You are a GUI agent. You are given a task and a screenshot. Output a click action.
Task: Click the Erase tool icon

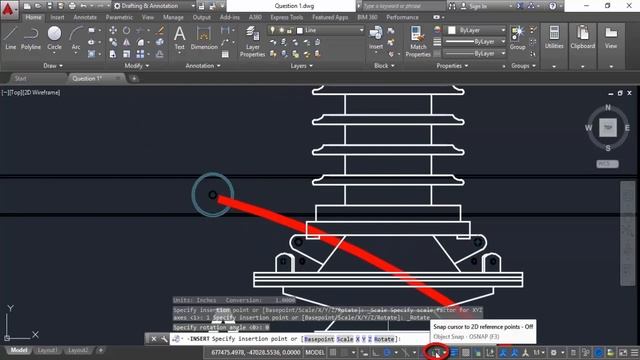pyautogui.click(x=160, y=30)
